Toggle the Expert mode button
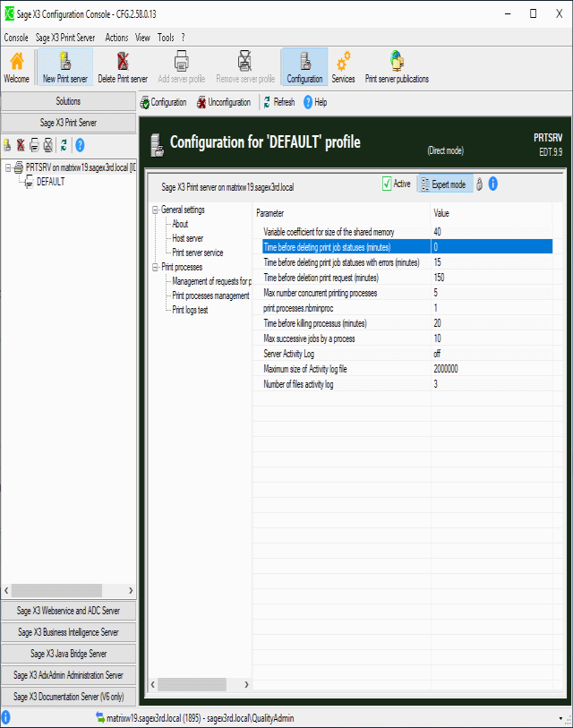Screen dimensions: 573x728 (445, 184)
